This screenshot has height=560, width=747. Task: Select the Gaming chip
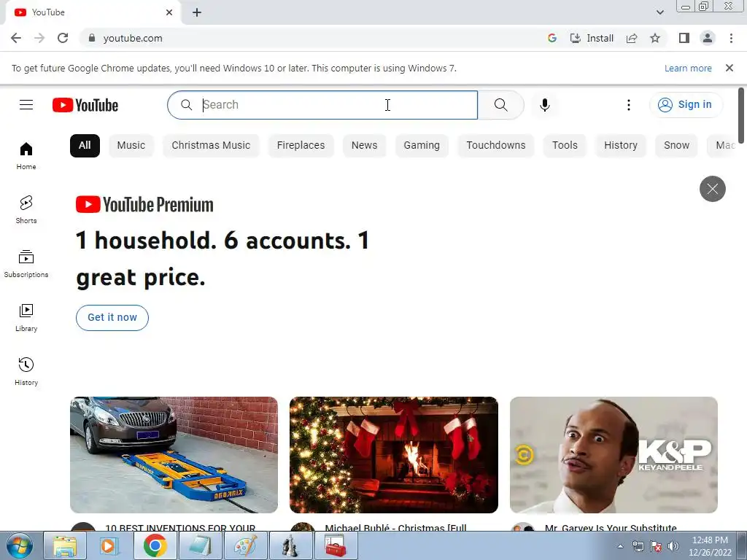coord(422,145)
